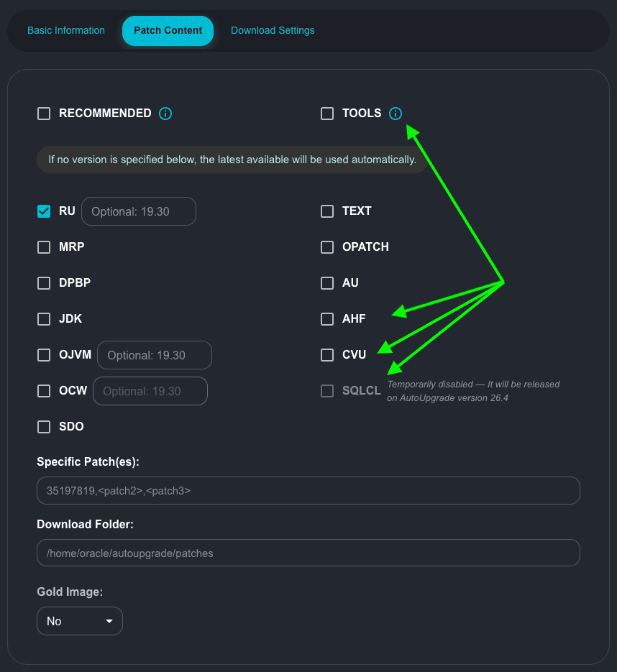Click the OJVM version input field
This screenshot has height=672, width=617.
pos(155,355)
